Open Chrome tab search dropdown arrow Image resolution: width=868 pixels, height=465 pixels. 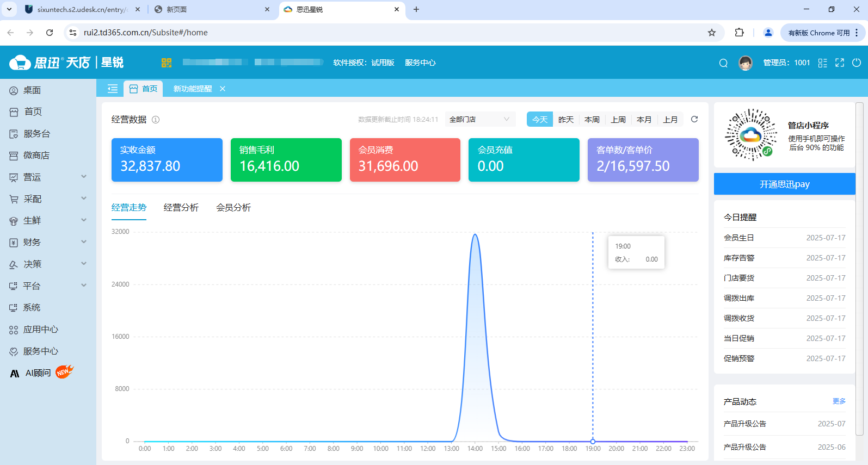point(9,9)
